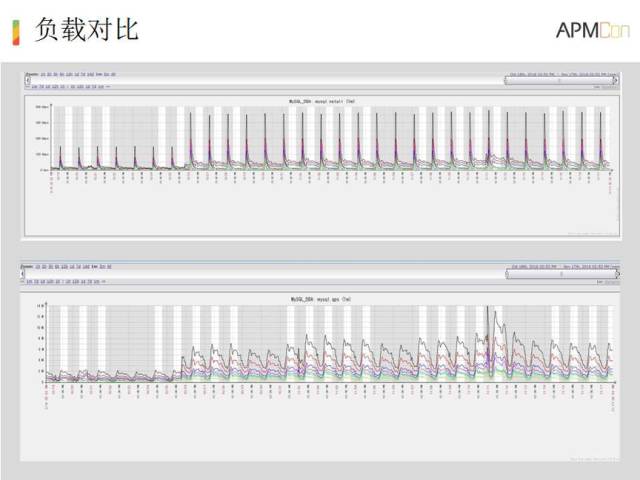The image size is (640, 480).
Task: Click the top graph's time scrollbar handle
Action: (x=559, y=81)
